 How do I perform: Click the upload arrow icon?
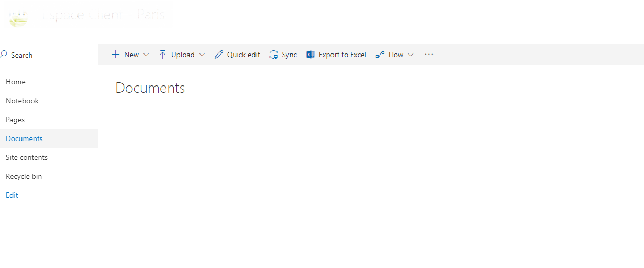coord(163,55)
